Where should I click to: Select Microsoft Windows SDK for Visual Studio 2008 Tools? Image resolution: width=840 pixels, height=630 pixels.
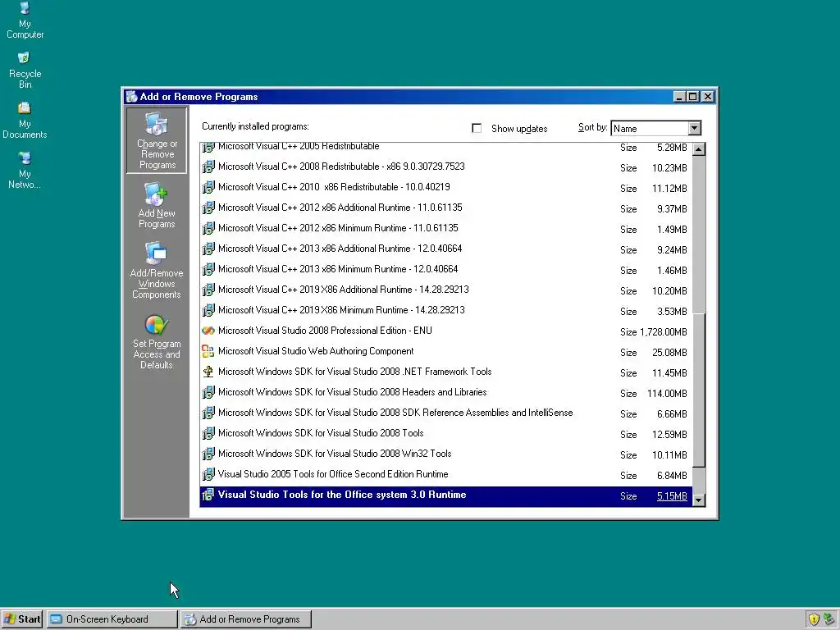[x=445, y=433]
